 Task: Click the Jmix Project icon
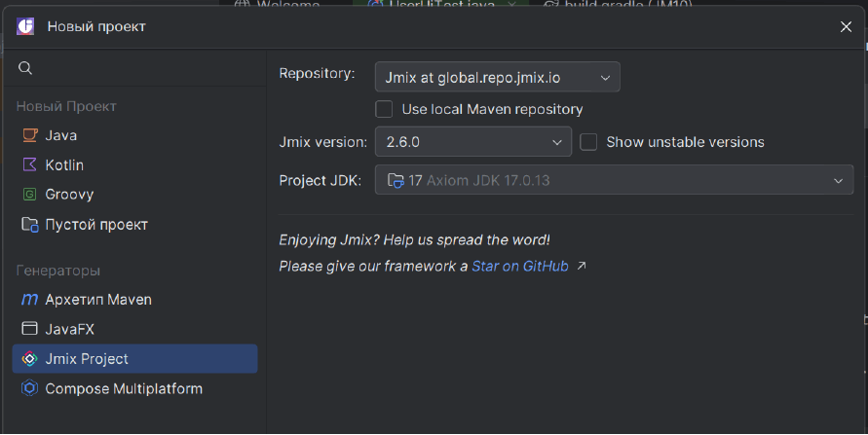29,359
